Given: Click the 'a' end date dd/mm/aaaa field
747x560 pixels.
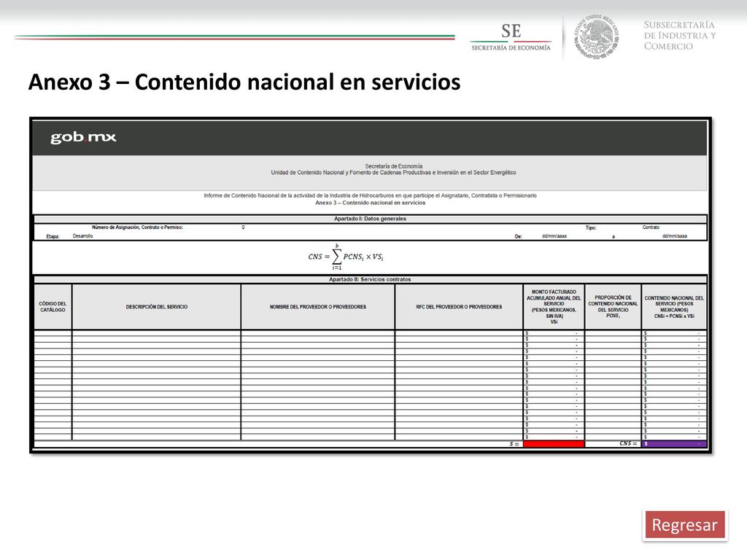Looking at the screenshot, I should click(675, 236).
